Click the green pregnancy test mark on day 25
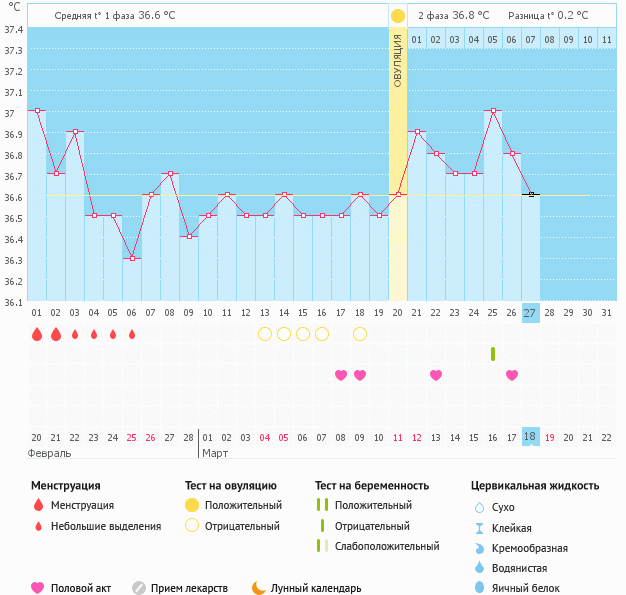This screenshot has height=595, width=626. (493, 354)
